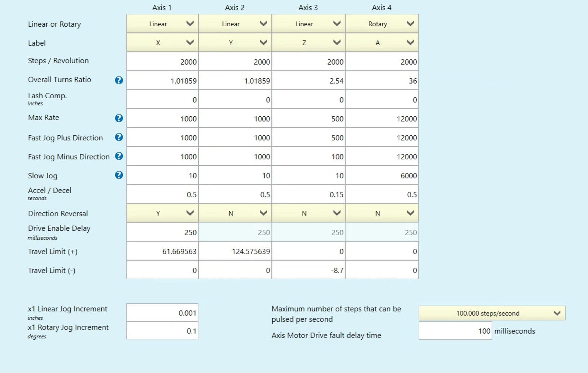Click Axis 3 Overall Turns Ratio field
Image resolution: width=588 pixels, height=373 pixels.
(x=308, y=81)
